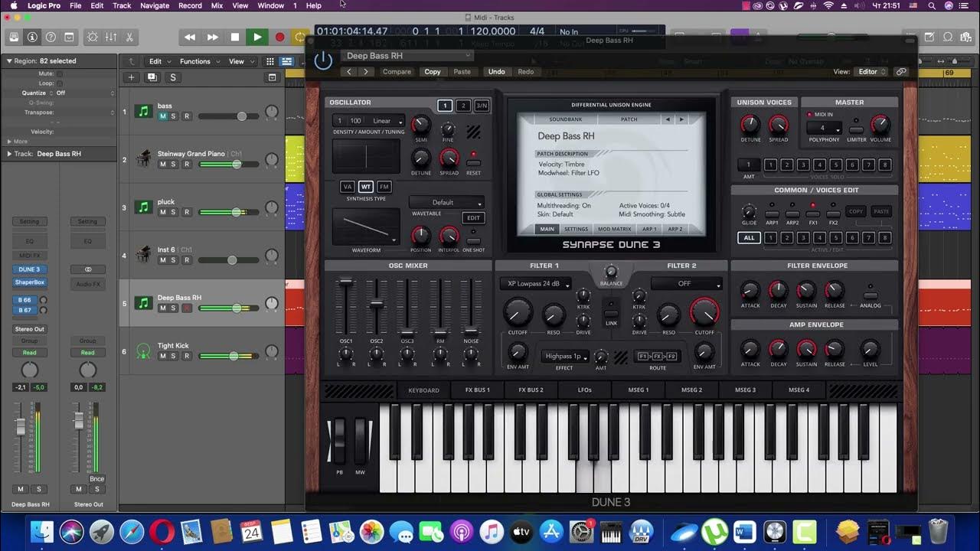
Task: Click the plugin link chain icon
Action: [901, 72]
